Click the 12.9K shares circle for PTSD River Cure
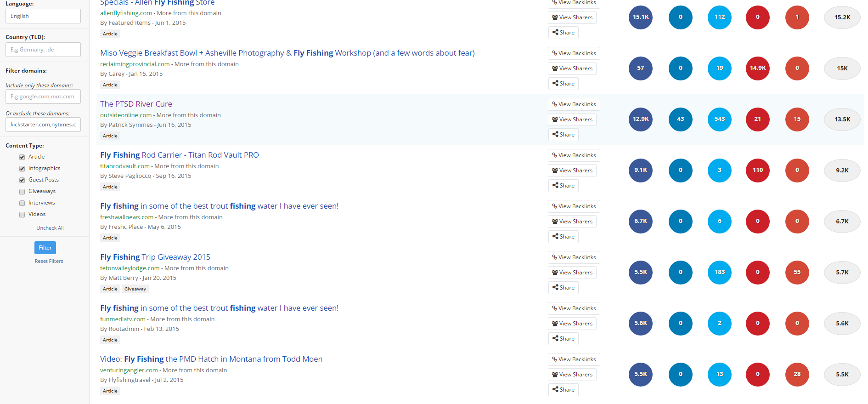868x404 pixels. [x=641, y=119]
